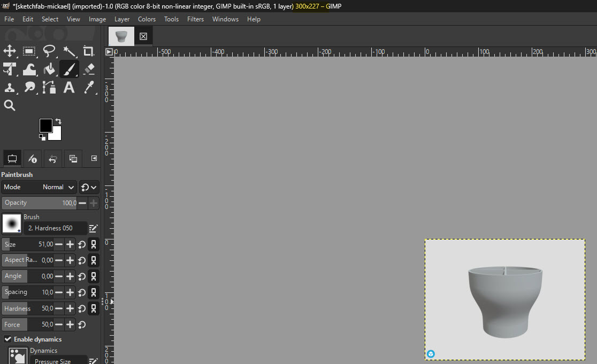Switch to the cup image tab thumbnail
The image size is (597, 364).
coord(121,36)
